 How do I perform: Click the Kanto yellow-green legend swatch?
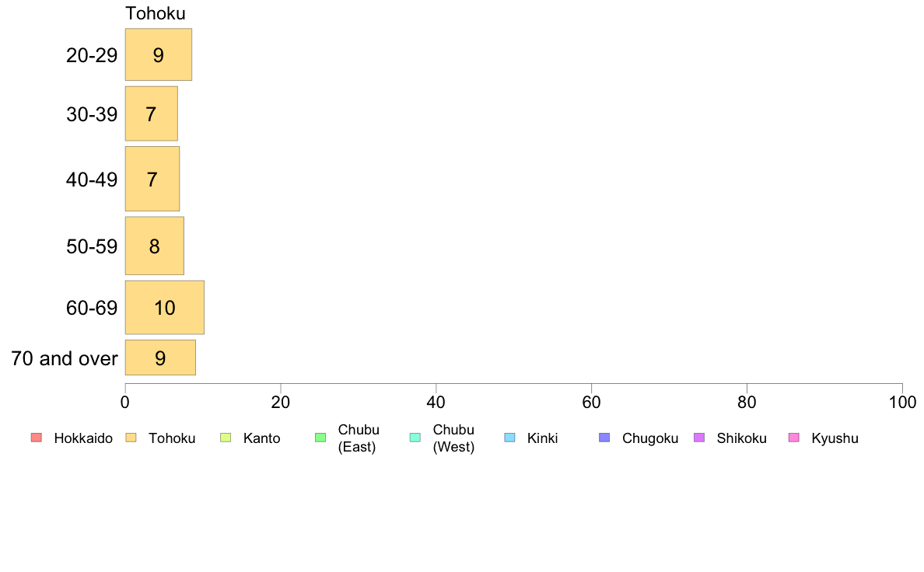pos(226,438)
